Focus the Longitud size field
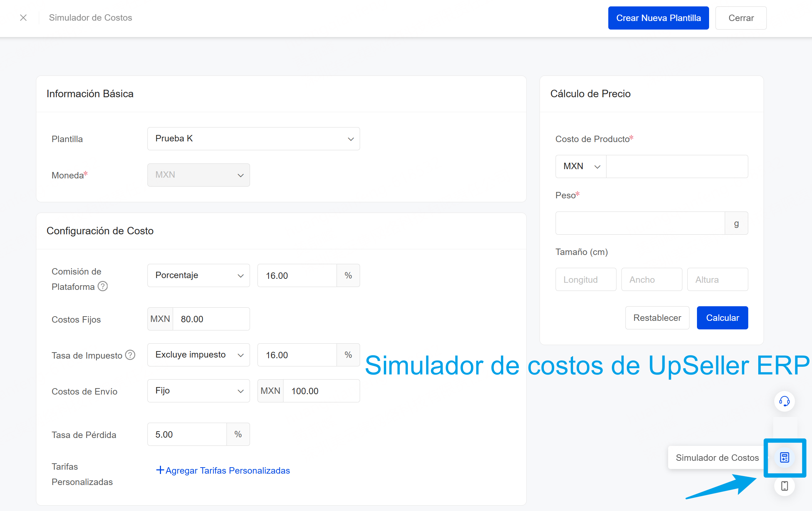The height and width of the screenshot is (511, 812). 586,279
